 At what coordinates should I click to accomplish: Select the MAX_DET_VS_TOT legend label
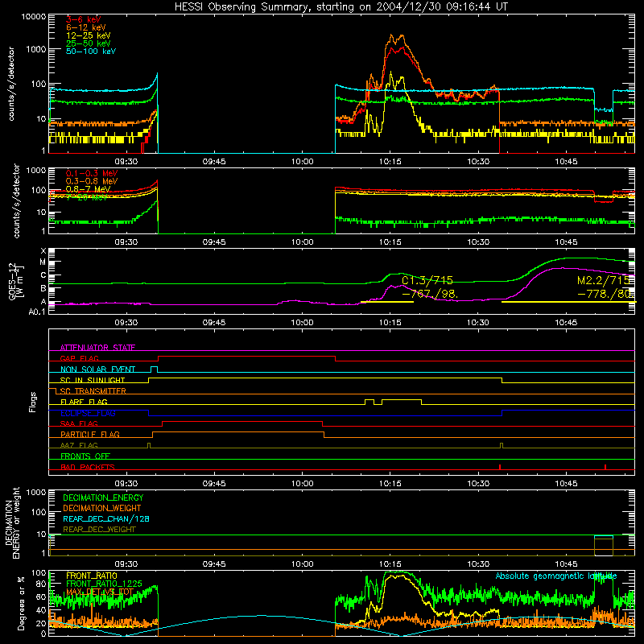coord(100,592)
